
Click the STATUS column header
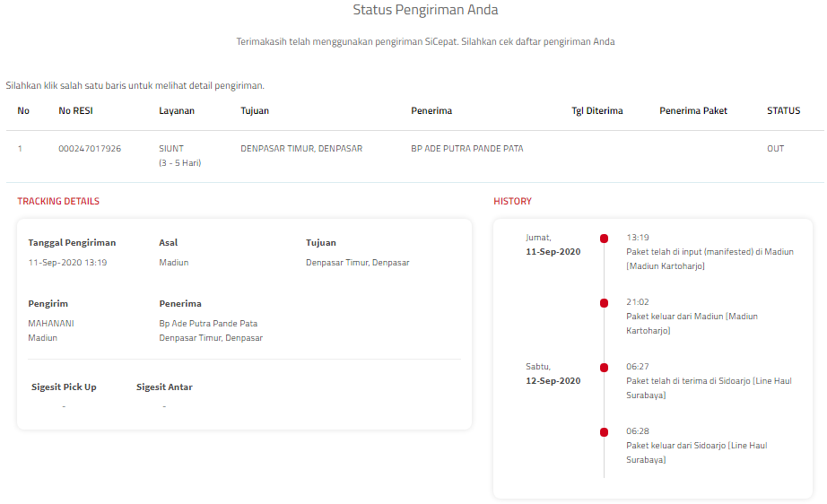tap(783, 110)
